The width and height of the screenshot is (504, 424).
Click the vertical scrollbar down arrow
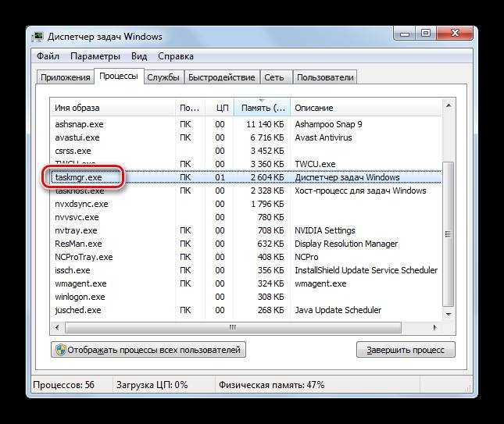pos(449,315)
